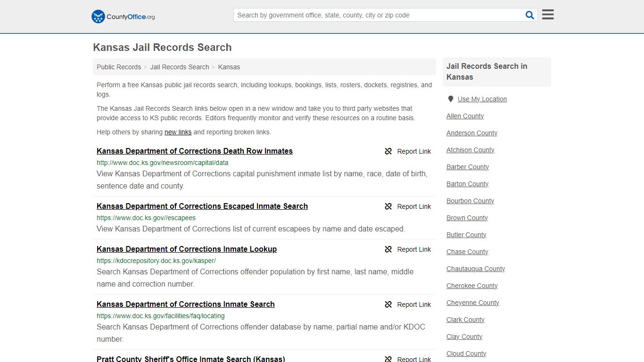Report Link for Death Row Inmates
The height and width of the screenshot is (362, 644).
pyautogui.click(x=414, y=151)
